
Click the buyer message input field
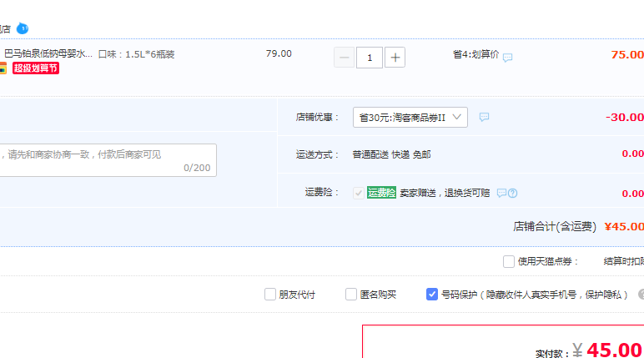(108, 160)
